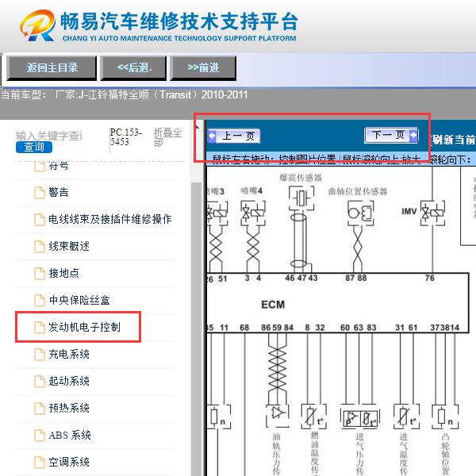Click the document icon next to 发动机电子控制

tap(40, 328)
